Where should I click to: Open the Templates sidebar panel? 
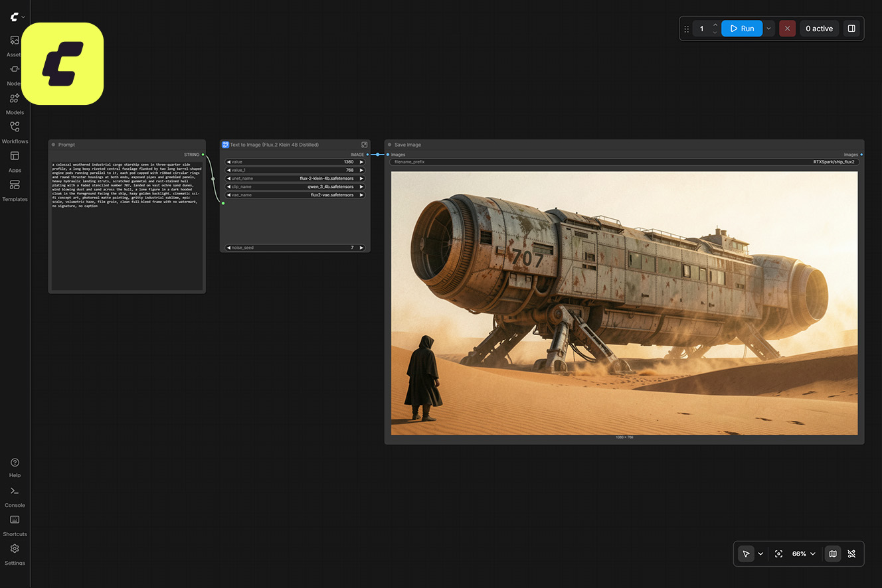[15, 190]
